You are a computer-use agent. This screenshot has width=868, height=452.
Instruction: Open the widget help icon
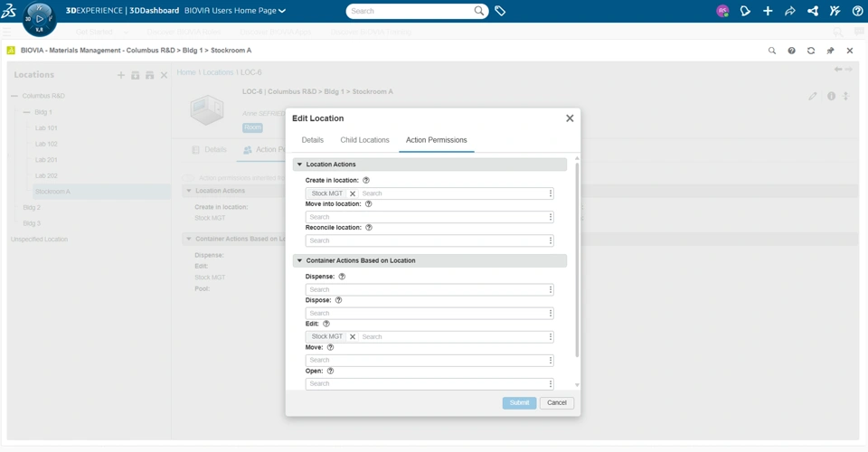[792, 51]
